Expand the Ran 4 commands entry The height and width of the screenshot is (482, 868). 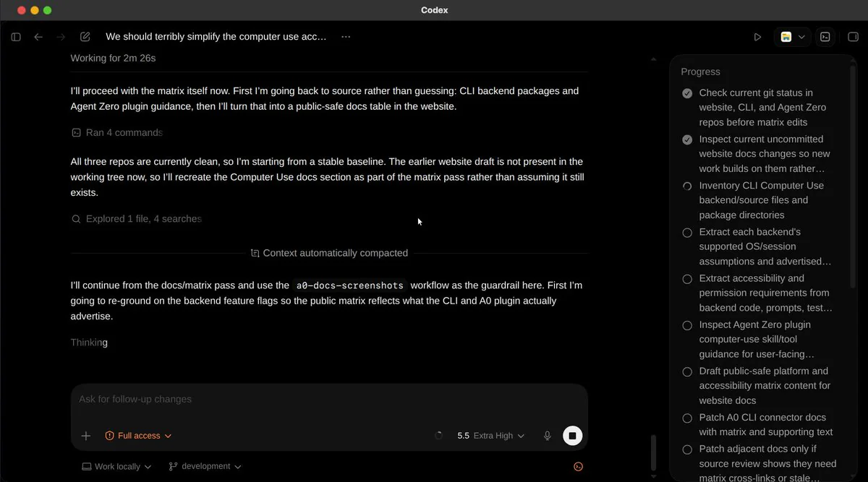[117, 132]
